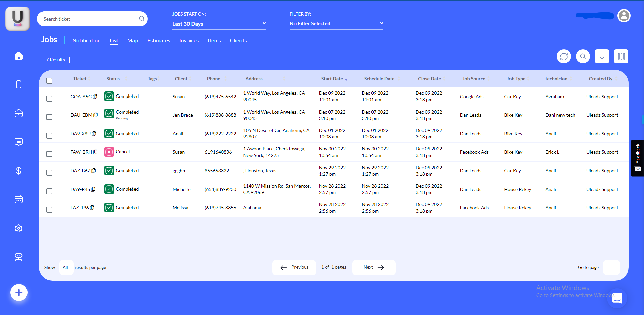
Task: Open the briefcase jobs icon in sidebar
Action: [x=19, y=114]
